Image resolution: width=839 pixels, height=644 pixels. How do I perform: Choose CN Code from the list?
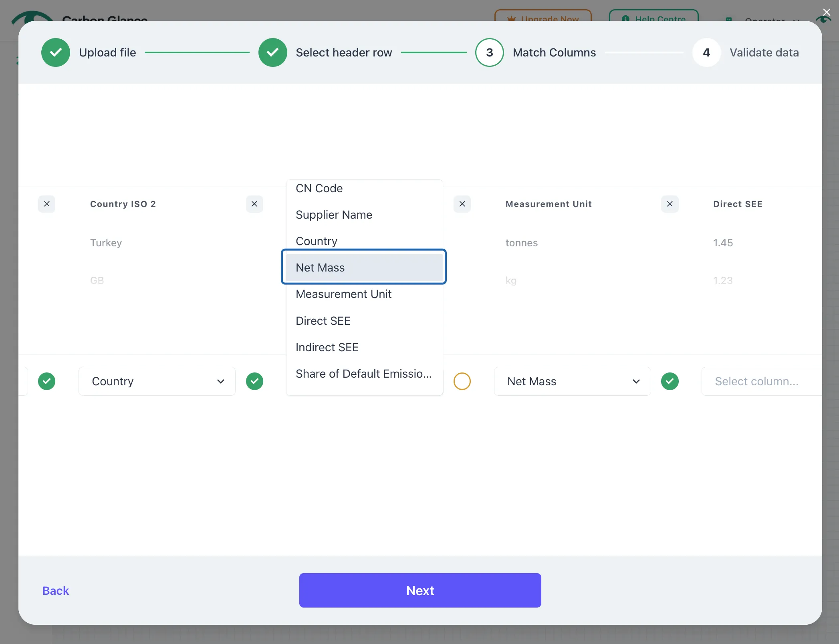click(x=364, y=188)
